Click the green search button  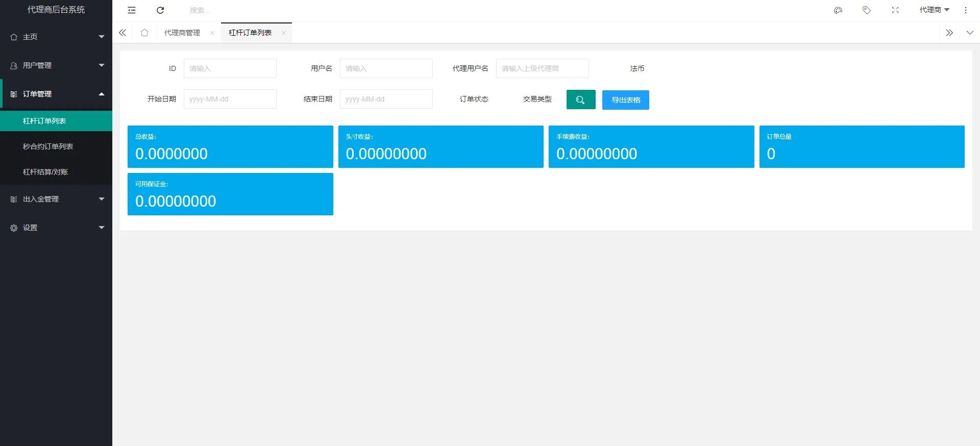click(581, 100)
